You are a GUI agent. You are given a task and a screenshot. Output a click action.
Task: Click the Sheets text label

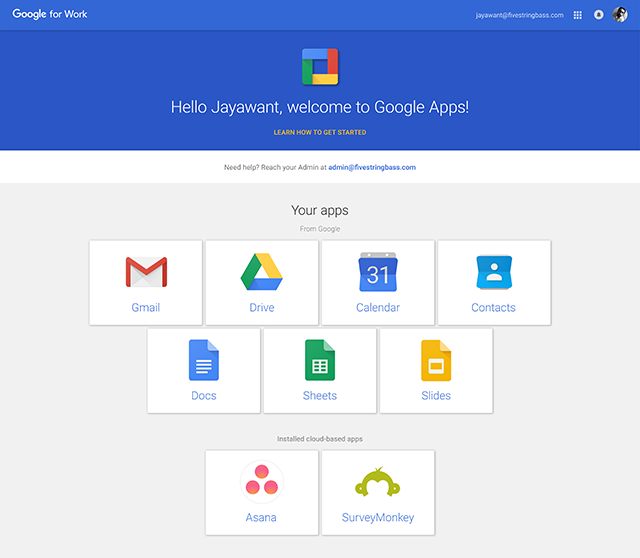pyautogui.click(x=320, y=396)
